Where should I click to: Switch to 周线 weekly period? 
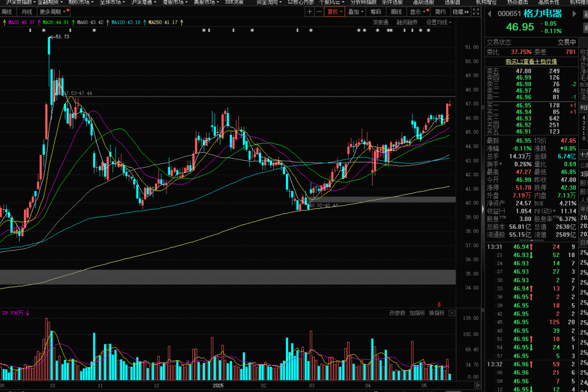pyautogui.click(x=7, y=12)
